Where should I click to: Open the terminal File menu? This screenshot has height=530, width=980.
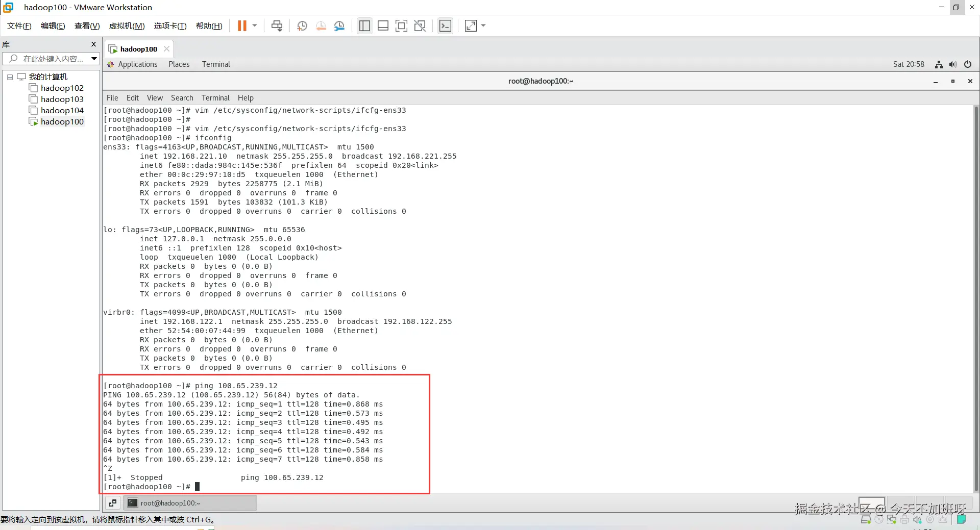point(112,98)
